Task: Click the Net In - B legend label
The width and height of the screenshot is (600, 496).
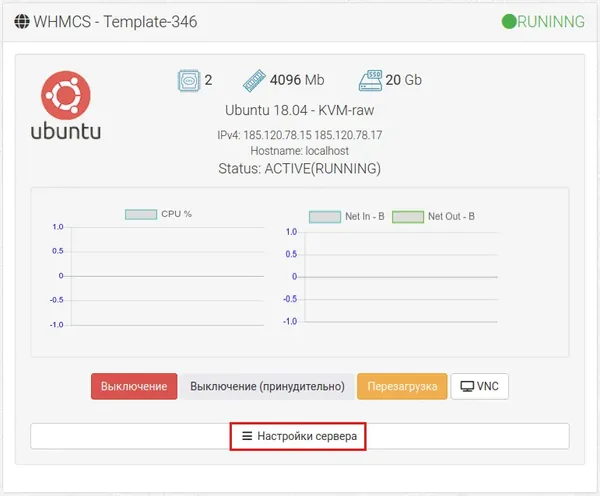Action: pos(365,217)
